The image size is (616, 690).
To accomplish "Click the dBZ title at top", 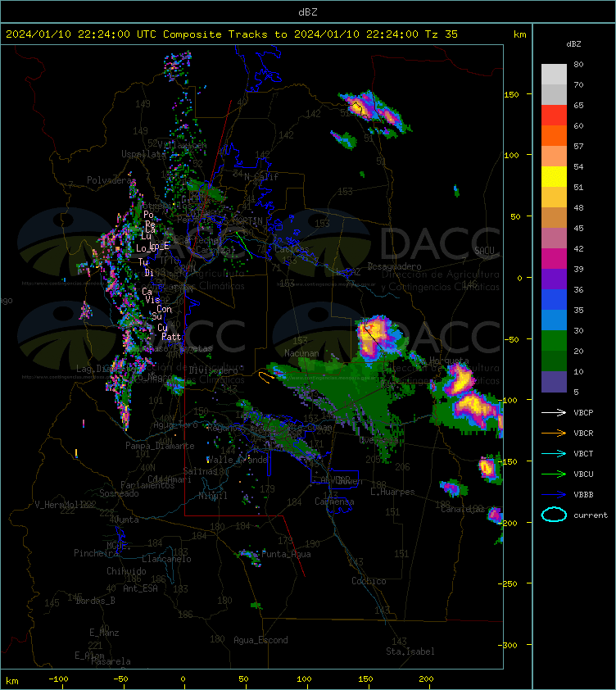I will point(307,11).
